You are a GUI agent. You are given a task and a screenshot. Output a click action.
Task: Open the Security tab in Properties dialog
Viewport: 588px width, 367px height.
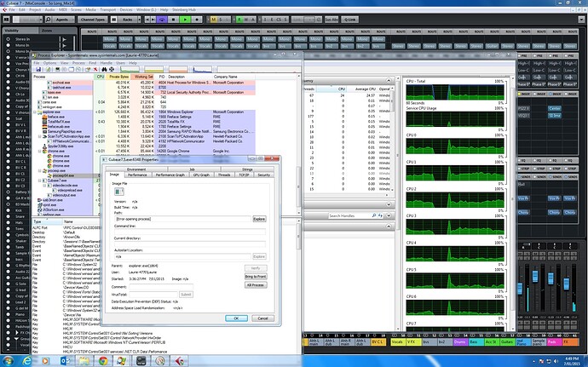click(263, 175)
